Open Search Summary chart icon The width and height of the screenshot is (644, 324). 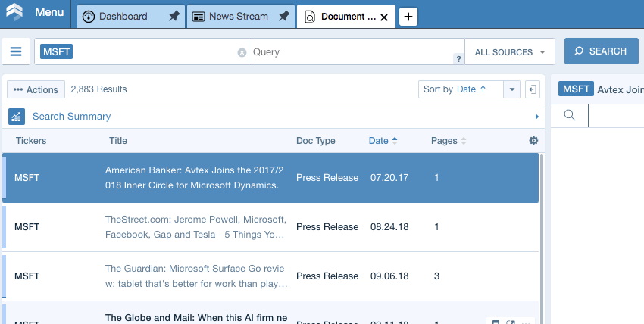[17, 117]
